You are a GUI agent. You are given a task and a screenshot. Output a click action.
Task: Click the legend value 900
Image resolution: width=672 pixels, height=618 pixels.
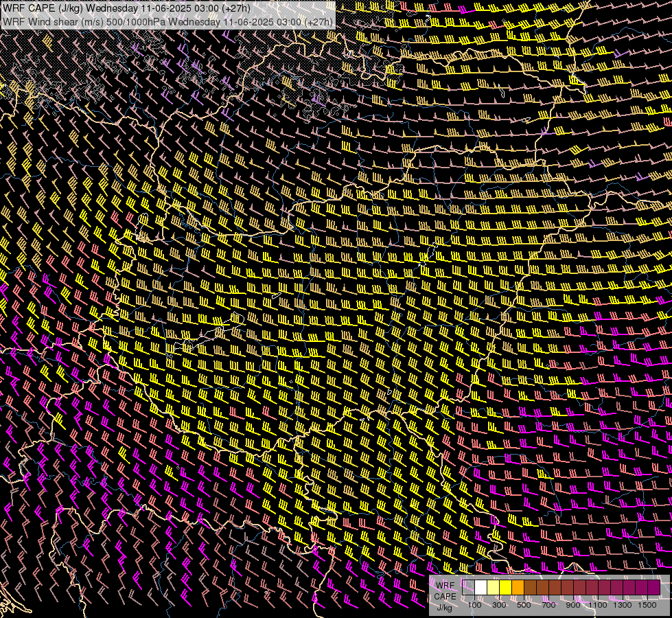click(573, 605)
